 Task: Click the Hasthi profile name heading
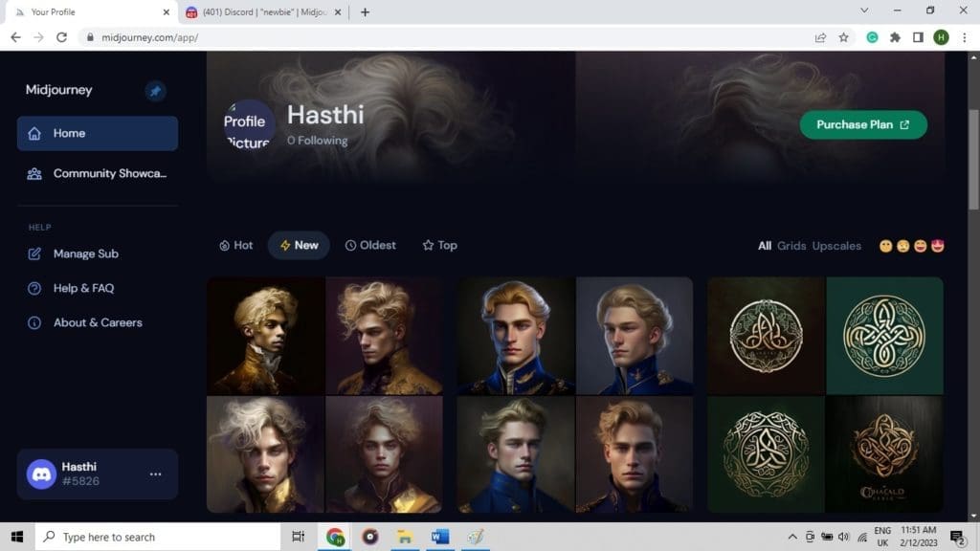tap(325, 115)
